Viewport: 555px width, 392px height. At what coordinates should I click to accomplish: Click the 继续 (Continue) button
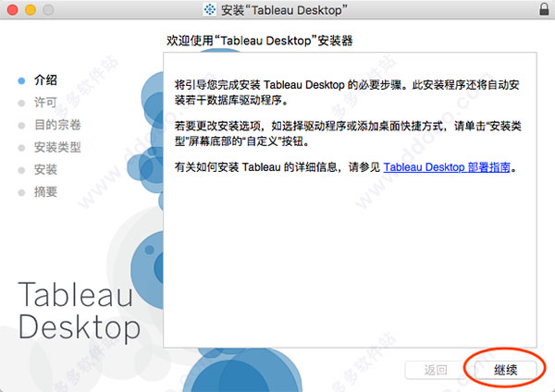[x=505, y=370]
